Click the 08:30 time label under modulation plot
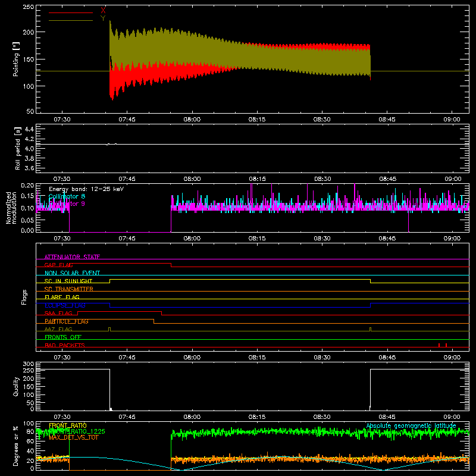The image size is (476, 476). click(x=322, y=239)
